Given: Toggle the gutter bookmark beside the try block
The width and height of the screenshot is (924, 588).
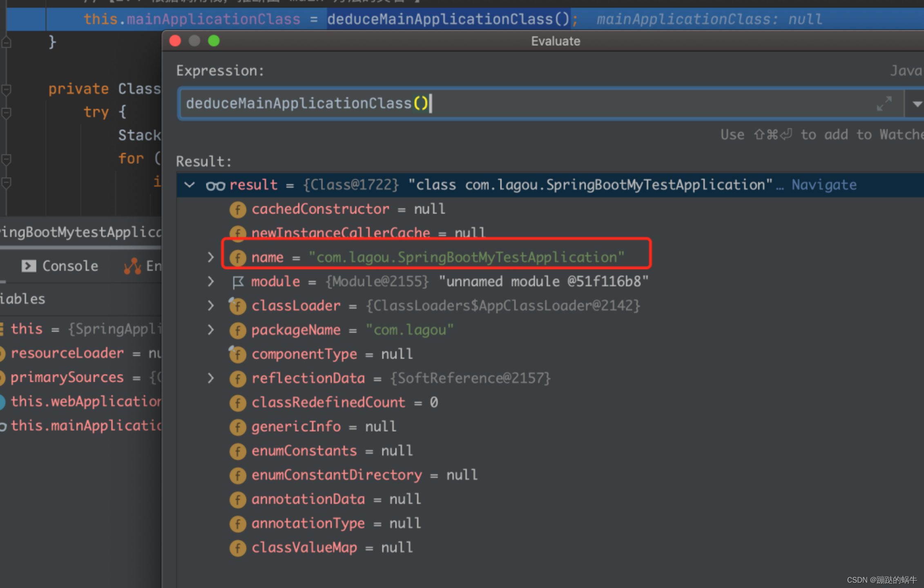Looking at the screenshot, I should point(6,112).
